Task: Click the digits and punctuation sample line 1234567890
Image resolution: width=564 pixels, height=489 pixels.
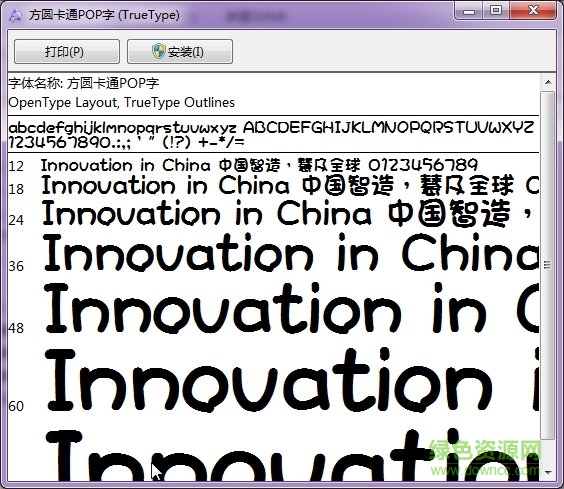Action: click(x=126, y=142)
